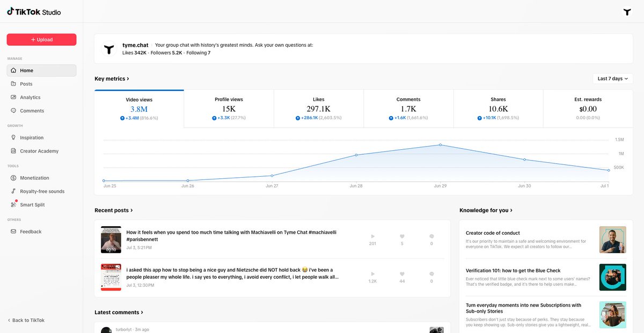The width and height of the screenshot is (644, 333).
Task: Click the Followers 5.2K profile stat
Action: pyautogui.click(x=166, y=53)
